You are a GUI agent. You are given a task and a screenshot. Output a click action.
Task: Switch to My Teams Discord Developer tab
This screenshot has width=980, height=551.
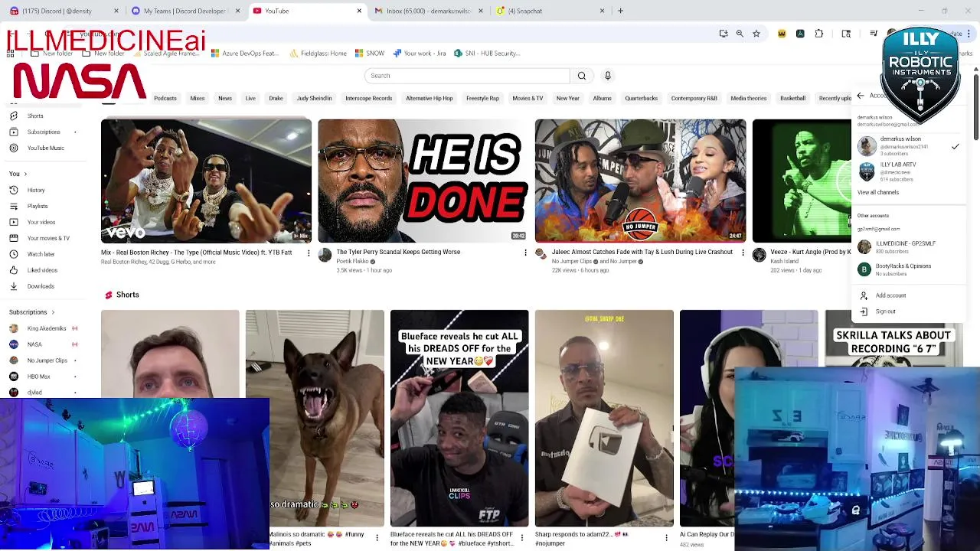[185, 11]
